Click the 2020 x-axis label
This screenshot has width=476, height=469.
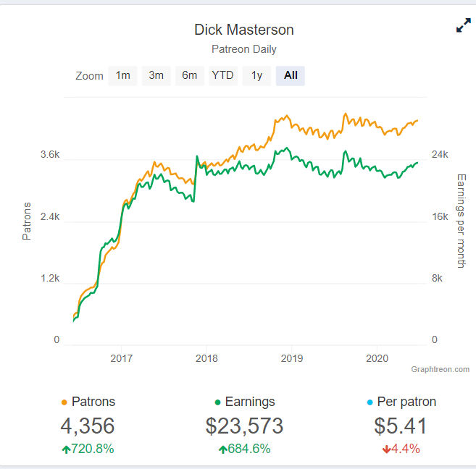pyautogui.click(x=377, y=358)
